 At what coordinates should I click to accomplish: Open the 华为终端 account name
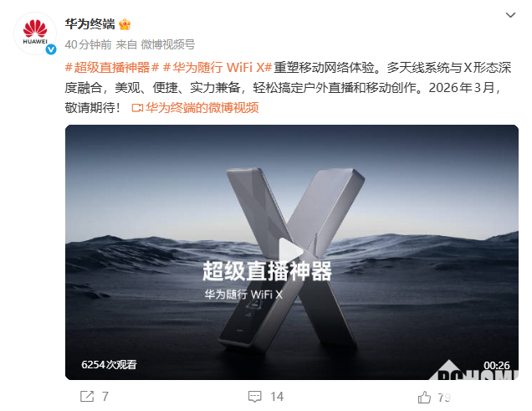pyautogui.click(x=90, y=24)
